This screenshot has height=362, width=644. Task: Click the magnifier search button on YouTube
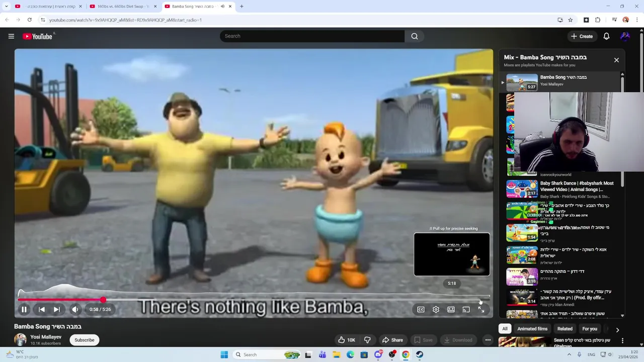415,36
